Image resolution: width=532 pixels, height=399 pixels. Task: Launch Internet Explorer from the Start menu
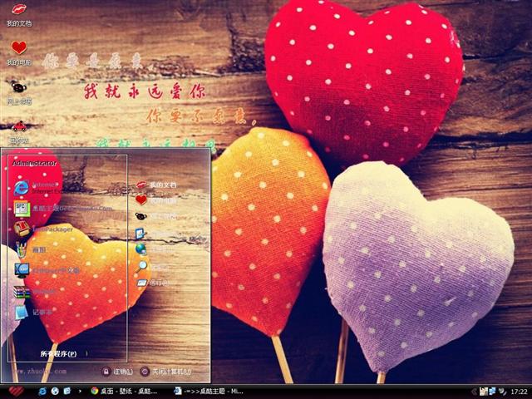tap(37, 188)
